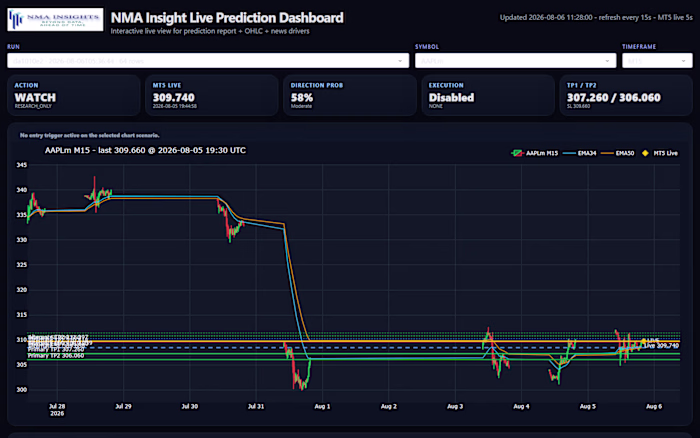Click the Jul 30 x-axis label
This screenshot has height=438, width=700.
pyautogui.click(x=190, y=406)
